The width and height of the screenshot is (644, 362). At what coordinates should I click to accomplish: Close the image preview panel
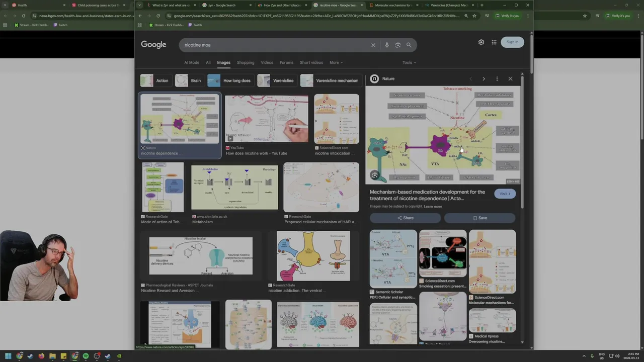point(510,79)
